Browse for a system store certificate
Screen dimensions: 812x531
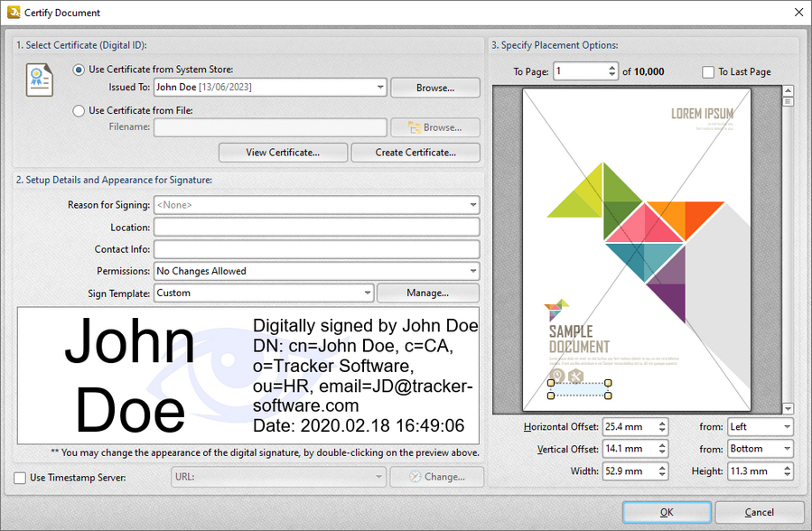434,87
